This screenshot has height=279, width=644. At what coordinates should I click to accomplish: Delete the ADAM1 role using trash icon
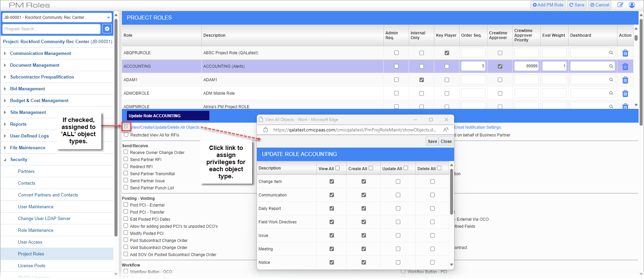point(625,80)
